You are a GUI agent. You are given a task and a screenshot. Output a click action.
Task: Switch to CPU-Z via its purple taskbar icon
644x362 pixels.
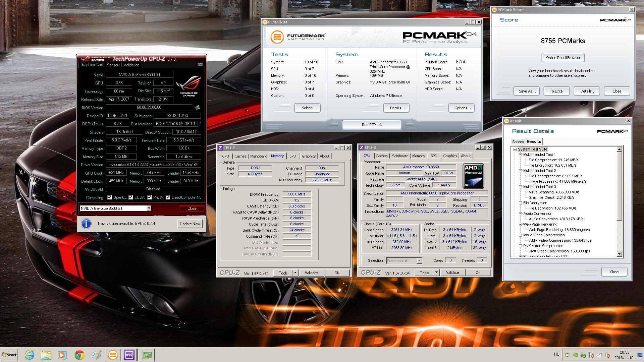pos(129,355)
